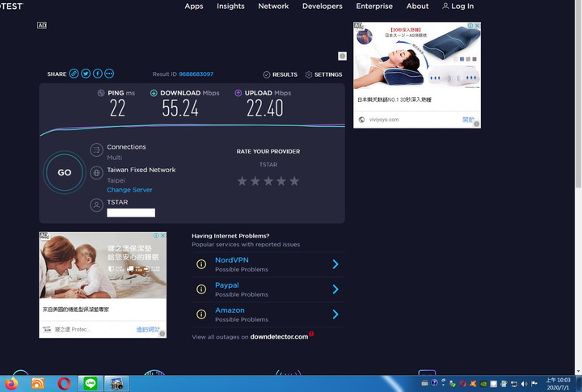Open the RSS feed app in taskbar
This screenshot has height=392, width=582.
38,383
